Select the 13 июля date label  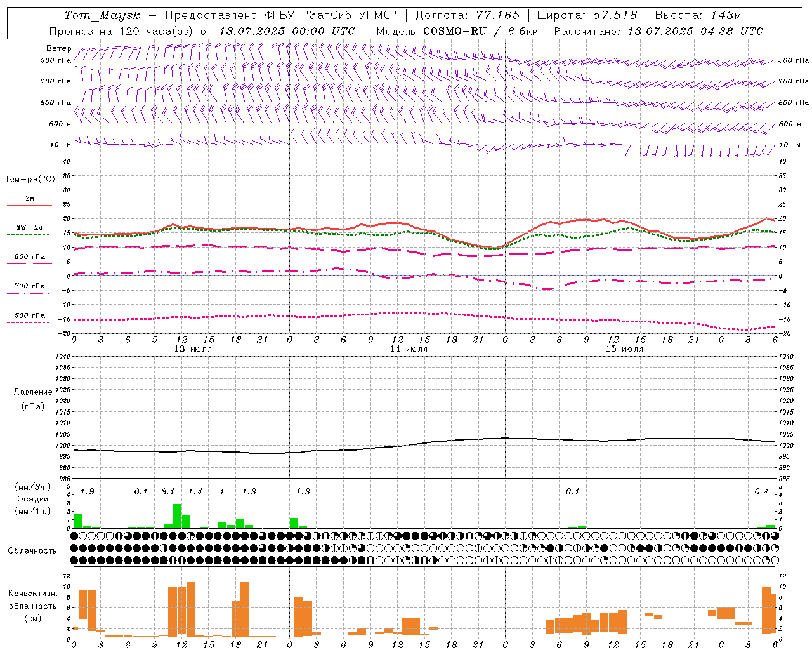[x=193, y=348]
